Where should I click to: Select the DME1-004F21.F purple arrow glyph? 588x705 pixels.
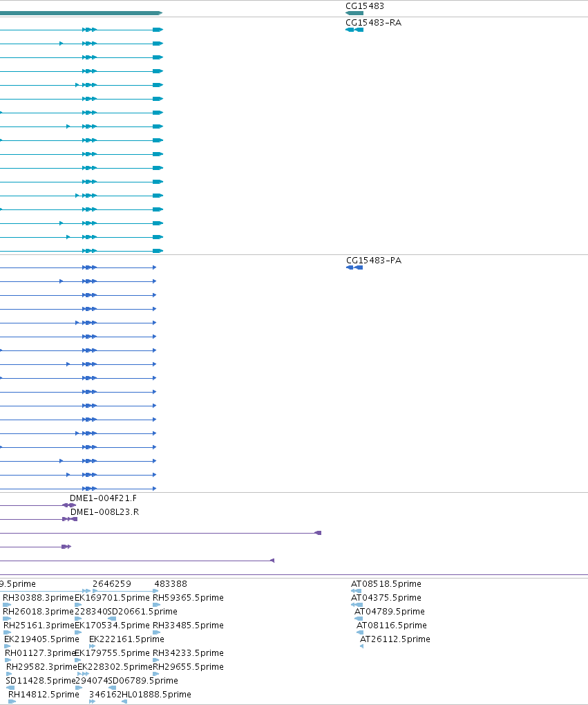pyautogui.click(x=69, y=505)
